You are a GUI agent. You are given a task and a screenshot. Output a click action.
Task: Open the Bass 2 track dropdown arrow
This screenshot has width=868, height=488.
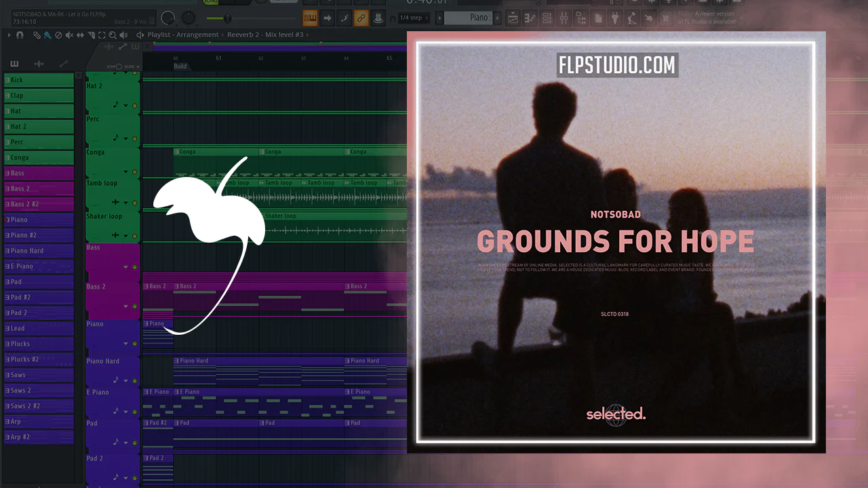[125, 306]
